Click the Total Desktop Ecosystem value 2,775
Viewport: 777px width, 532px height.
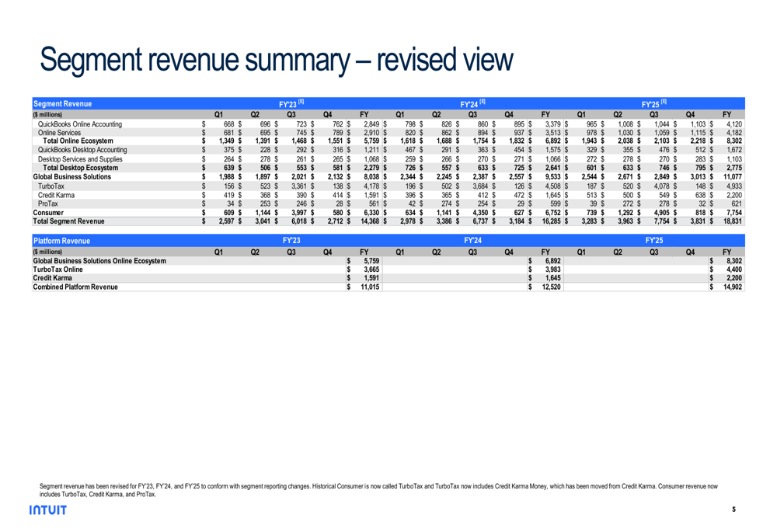tap(734, 168)
